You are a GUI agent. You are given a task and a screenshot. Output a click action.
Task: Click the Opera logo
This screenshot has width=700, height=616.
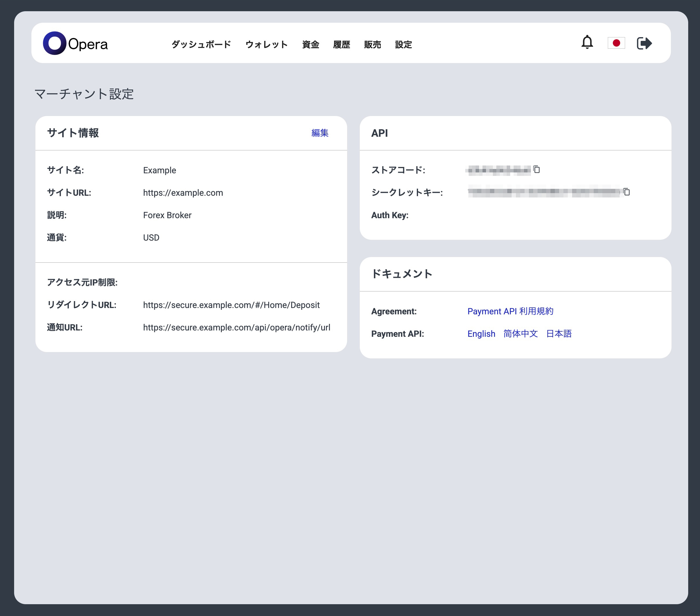coord(75,43)
